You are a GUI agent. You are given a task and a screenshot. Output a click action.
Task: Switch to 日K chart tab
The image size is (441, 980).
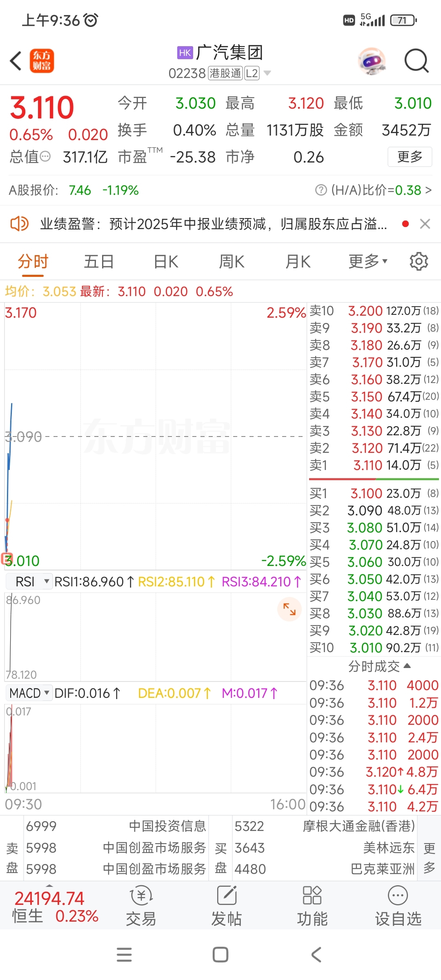coord(166,261)
